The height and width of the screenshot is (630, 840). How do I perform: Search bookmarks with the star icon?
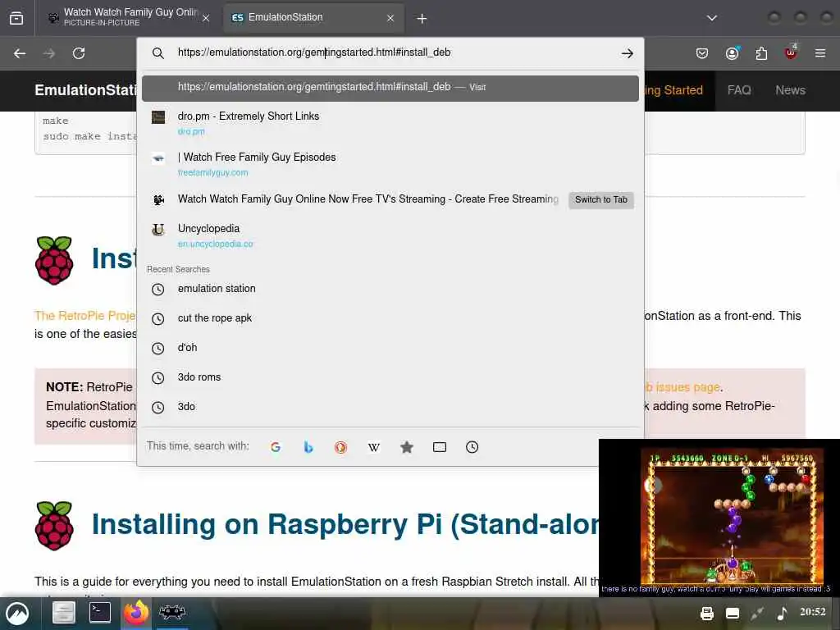pos(407,447)
